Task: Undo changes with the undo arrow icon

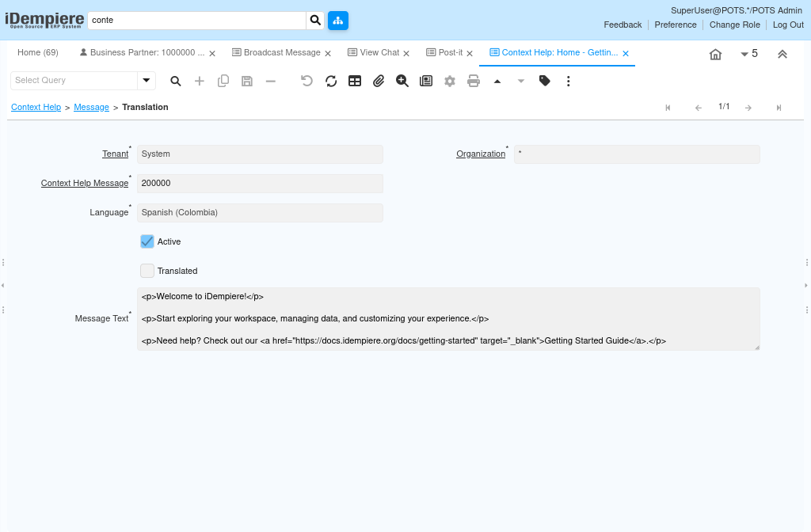Action: pos(307,82)
